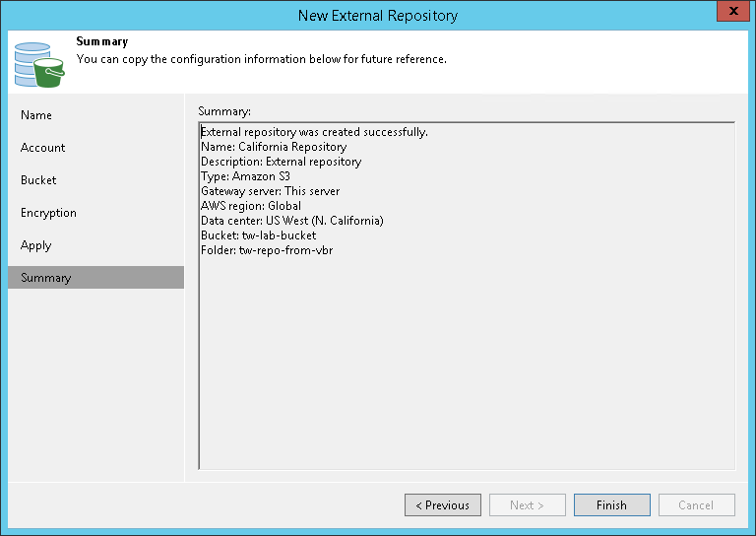
Task: Click the 'Folder: tw-repo-from-vbr' line
Action: (x=267, y=250)
